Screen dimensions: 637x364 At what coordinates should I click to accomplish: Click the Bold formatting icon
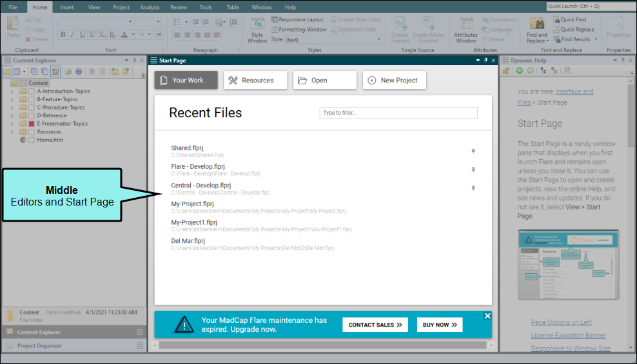pyautogui.click(x=63, y=35)
